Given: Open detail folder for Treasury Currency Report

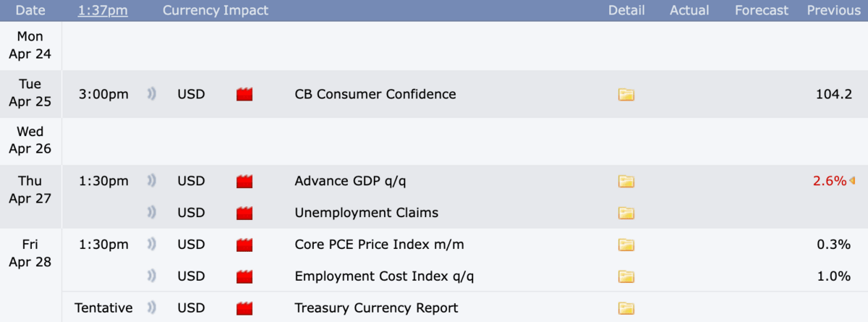Looking at the screenshot, I should (x=626, y=308).
